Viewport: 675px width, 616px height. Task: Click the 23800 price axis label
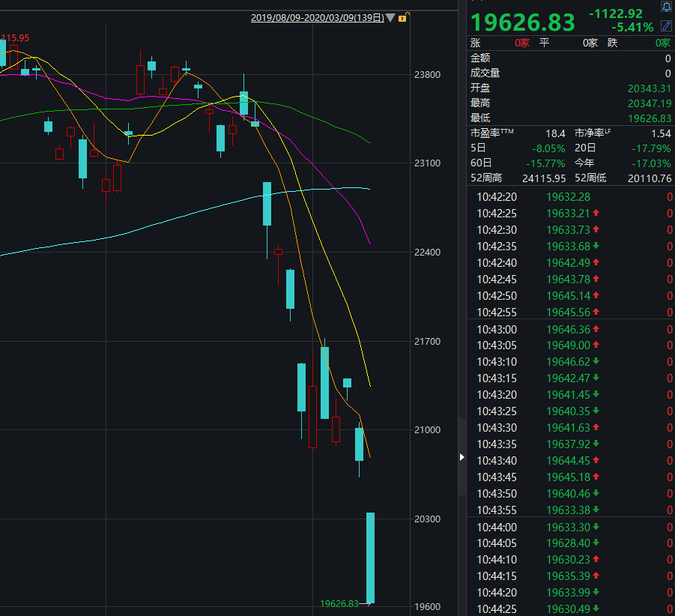[x=427, y=74]
